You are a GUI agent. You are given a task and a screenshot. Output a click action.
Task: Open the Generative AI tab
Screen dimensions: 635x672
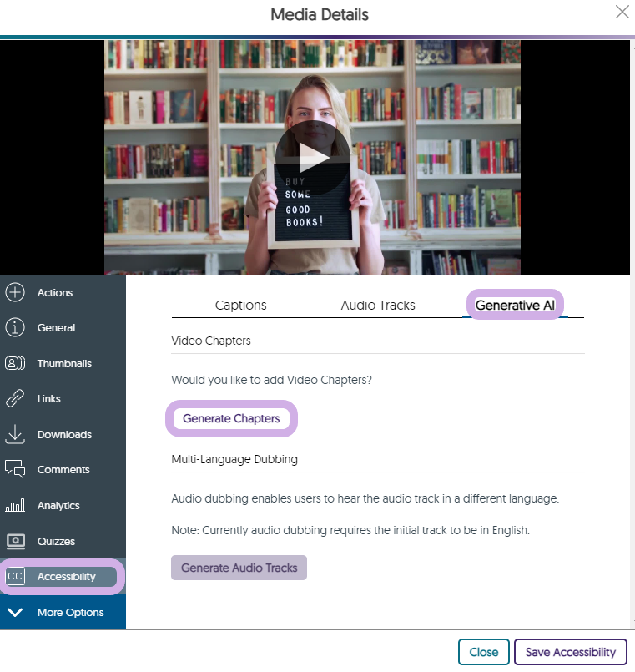pos(515,306)
